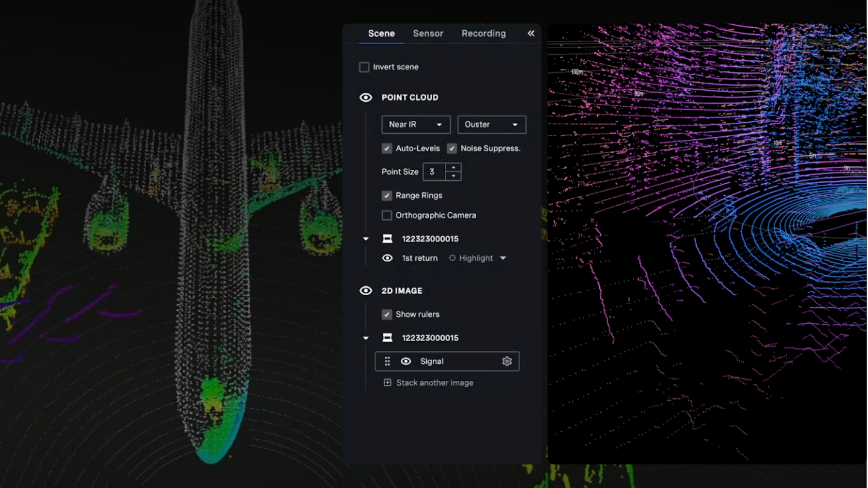Increase Point Size with the up arrow
The image size is (868, 488).
[453, 167]
